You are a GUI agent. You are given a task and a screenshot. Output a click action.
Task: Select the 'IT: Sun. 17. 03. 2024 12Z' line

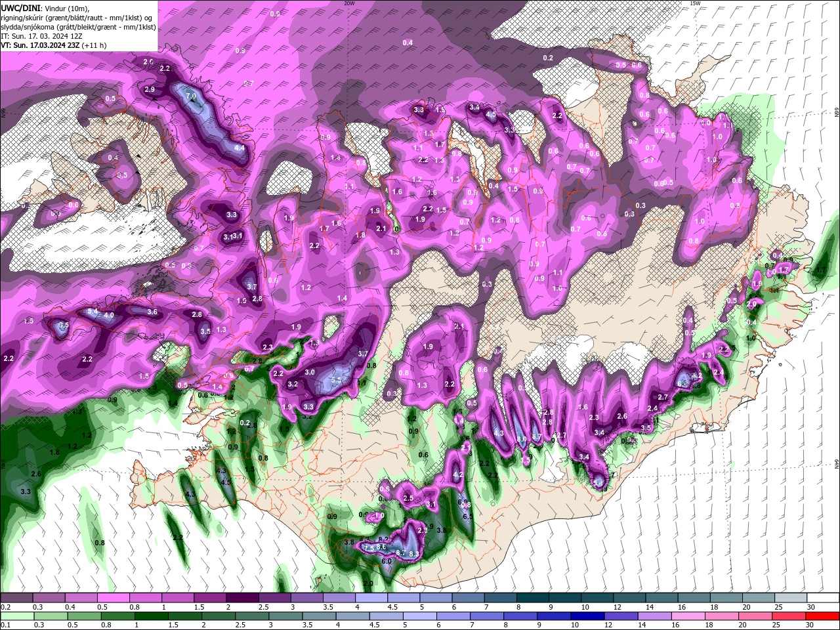point(41,36)
